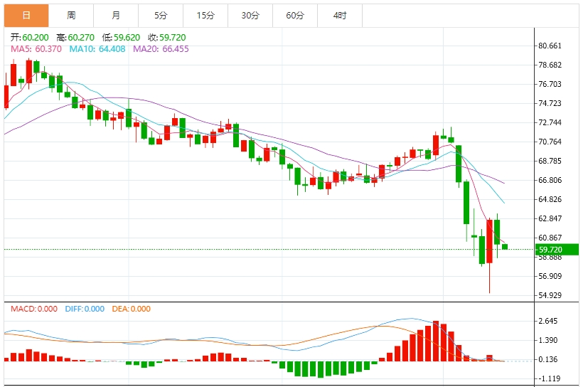Click the MA10: 64.408 label

tap(97, 49)
